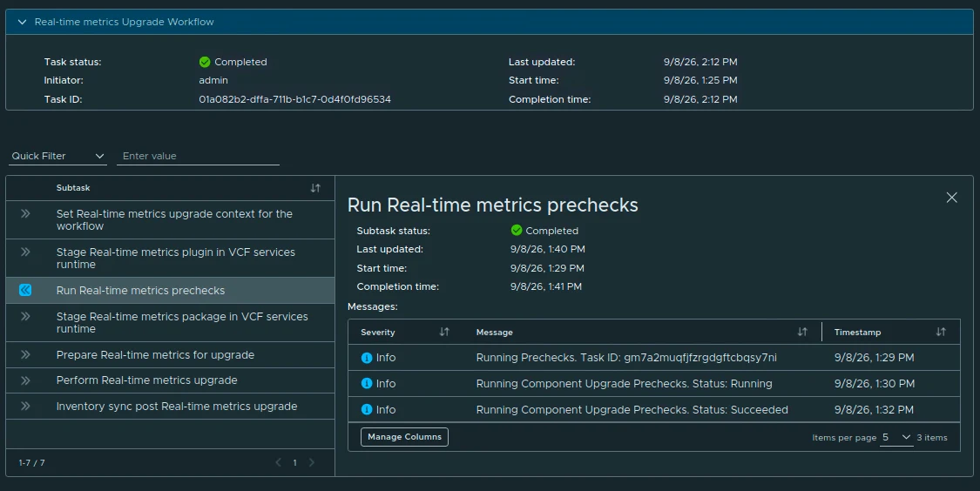Image resolution: width=980 pixels, height=491 pixels.
Task: Click message Running Prechecks. Task ID: gm7a2muqfjfzrgdgftcbqsy7ni
Action: click(x=626, y=358)
